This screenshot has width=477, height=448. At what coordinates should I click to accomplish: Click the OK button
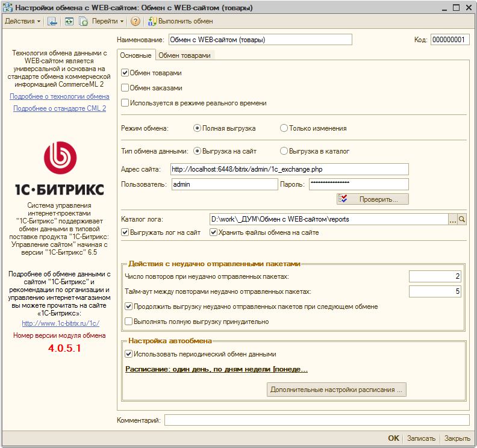[393, 438]
